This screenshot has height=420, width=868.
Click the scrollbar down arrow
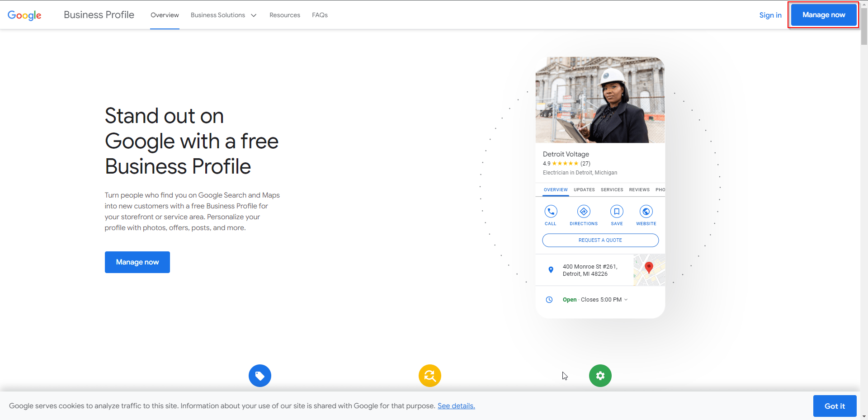point(864,416)
